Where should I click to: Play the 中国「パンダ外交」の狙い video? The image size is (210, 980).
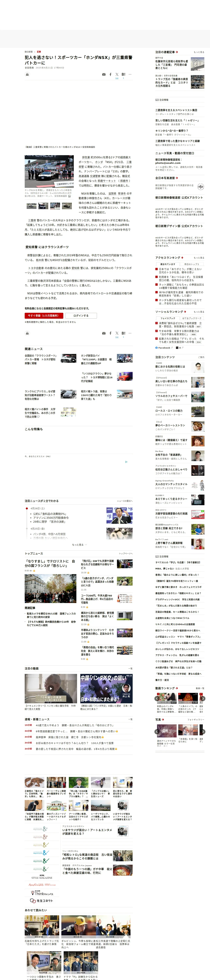pos(106,689)
